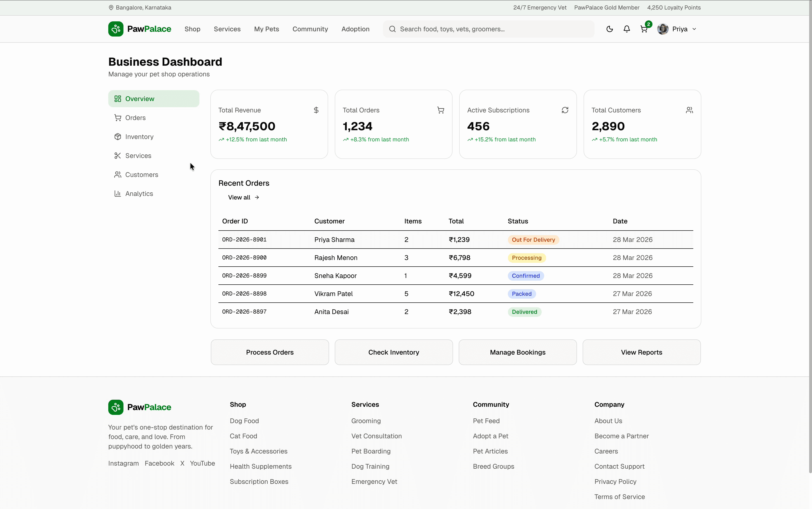
Task: Open the shopping cart with 2 items
Action: pos(644,29)
